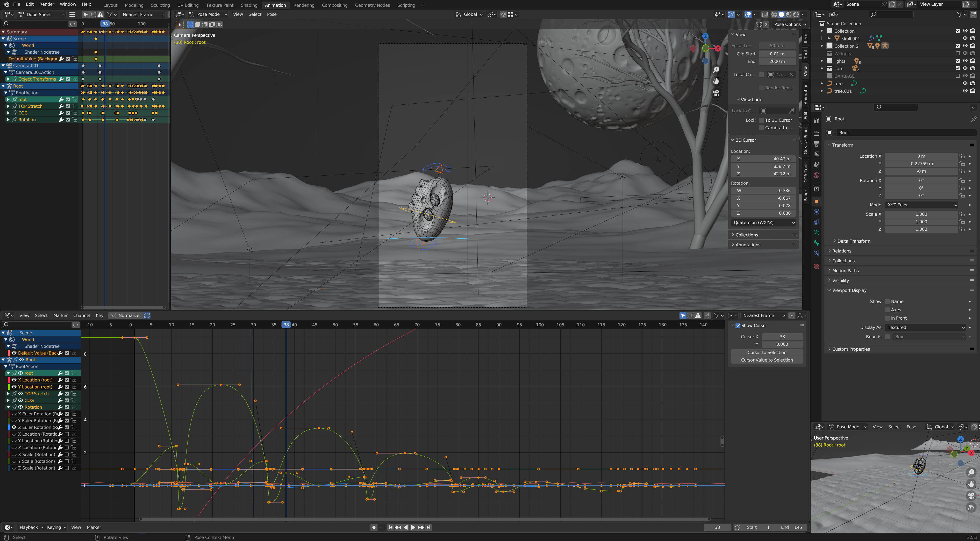Toggle camera view gizmo in main viewport

tap(716, 93)
